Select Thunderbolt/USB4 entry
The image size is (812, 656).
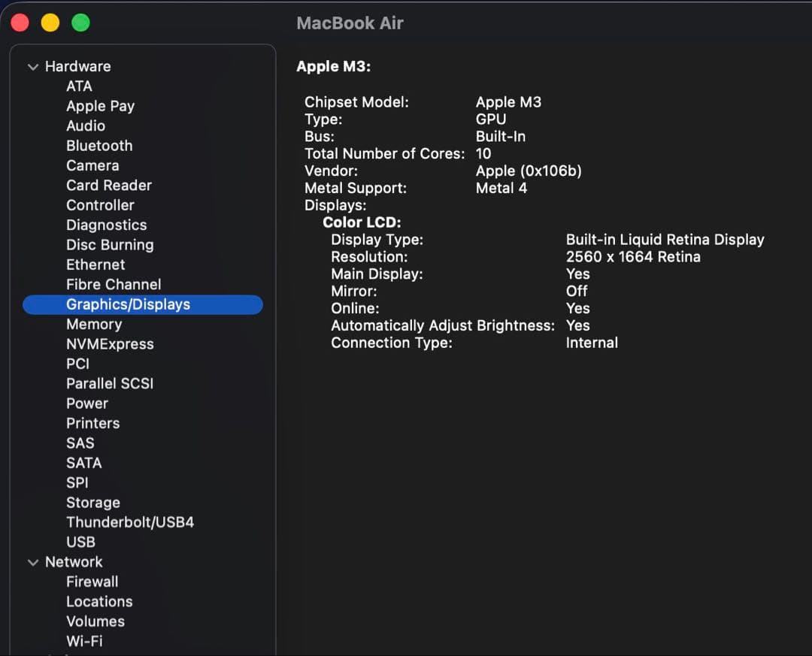[130, 522]
